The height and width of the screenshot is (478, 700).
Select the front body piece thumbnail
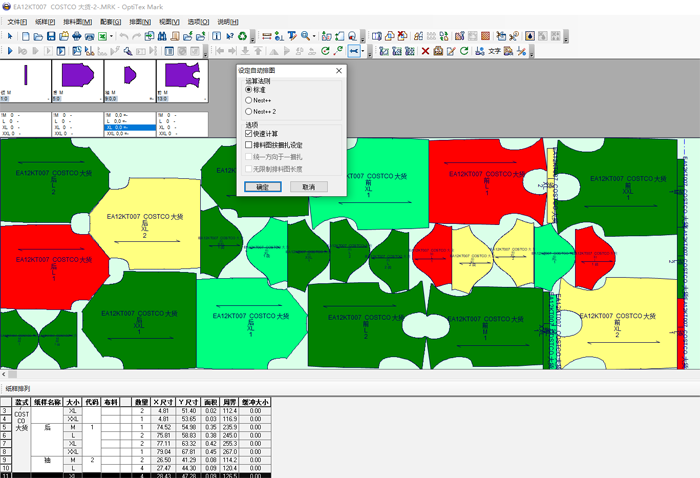click(182, 81)
